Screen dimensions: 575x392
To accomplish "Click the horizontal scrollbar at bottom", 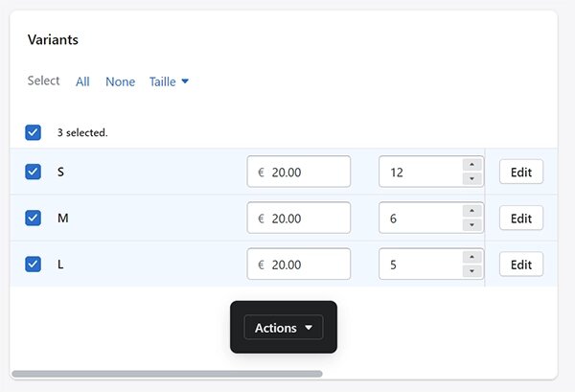I will point(167,374).
